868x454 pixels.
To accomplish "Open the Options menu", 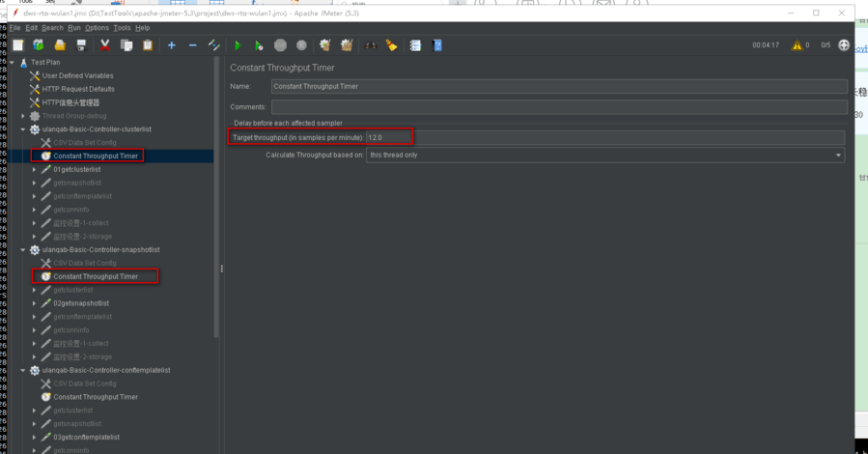I will click(97, 28).
